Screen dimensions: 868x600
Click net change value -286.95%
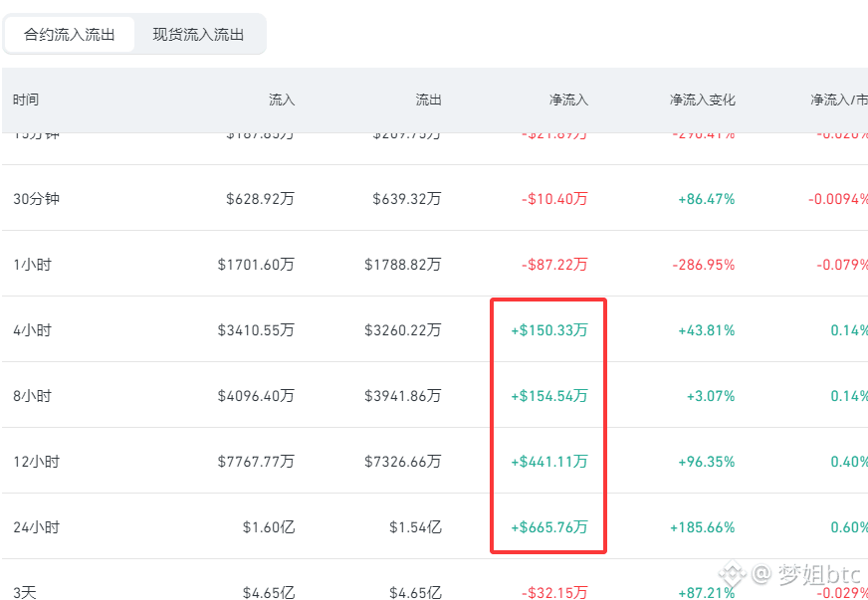(x=704, y=265)
